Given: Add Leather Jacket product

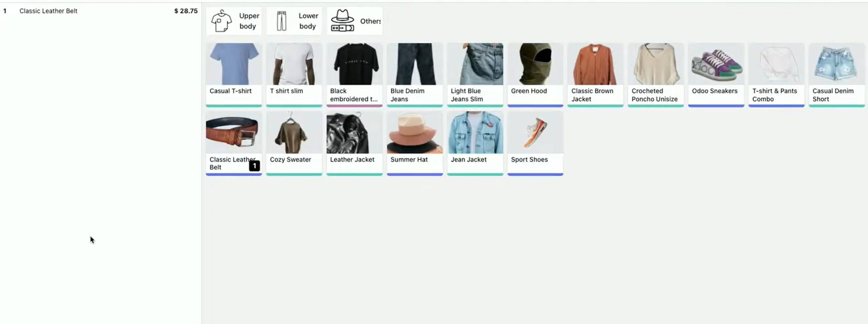Looking at the screenshot, I should (354, 144).
